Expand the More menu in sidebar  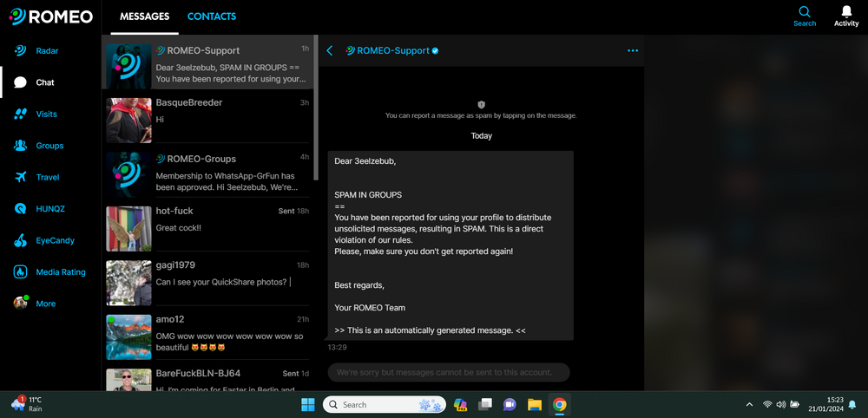[20, 304]
